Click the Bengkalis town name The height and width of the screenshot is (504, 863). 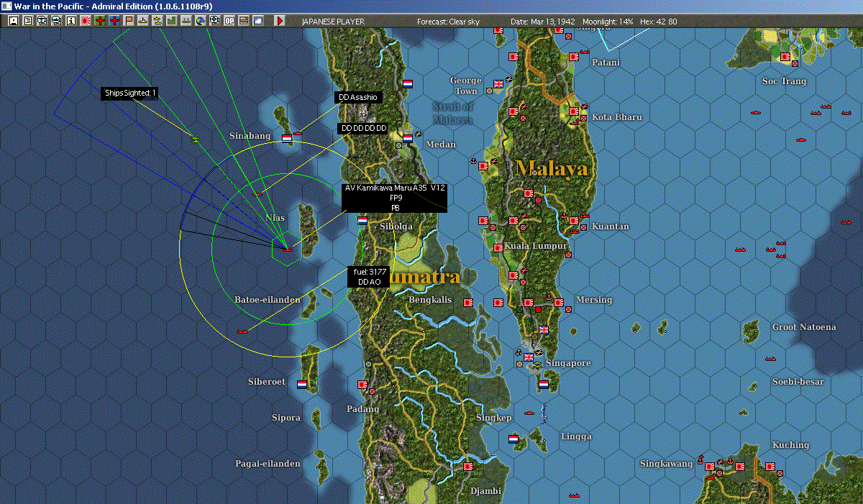coord(430,299)
